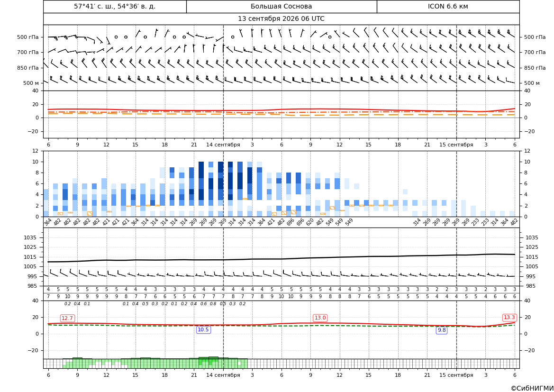Click the ©СибНИГМИ copyright text

click(x=532, y=388)
